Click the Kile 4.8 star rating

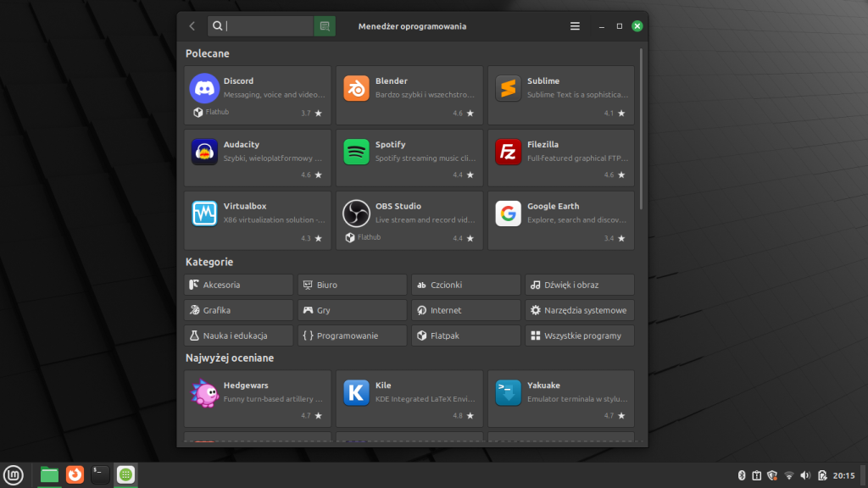tap(464, 415)
